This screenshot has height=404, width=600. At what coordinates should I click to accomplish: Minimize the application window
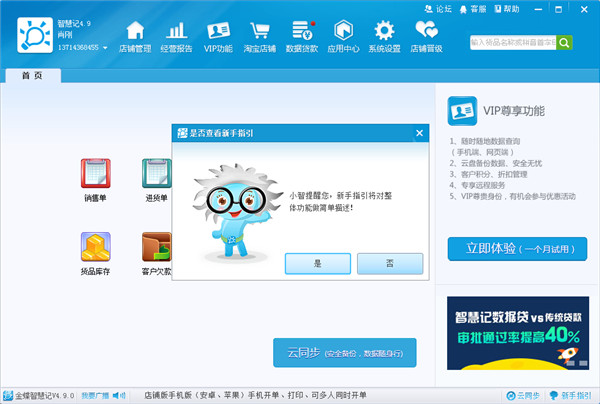point(538,9)
